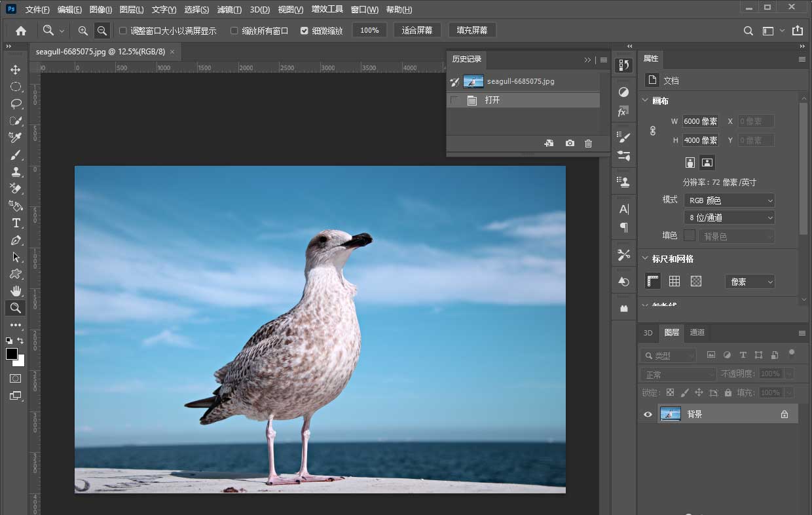Open the Adjustments panel icon

click(x=624, y=92)
